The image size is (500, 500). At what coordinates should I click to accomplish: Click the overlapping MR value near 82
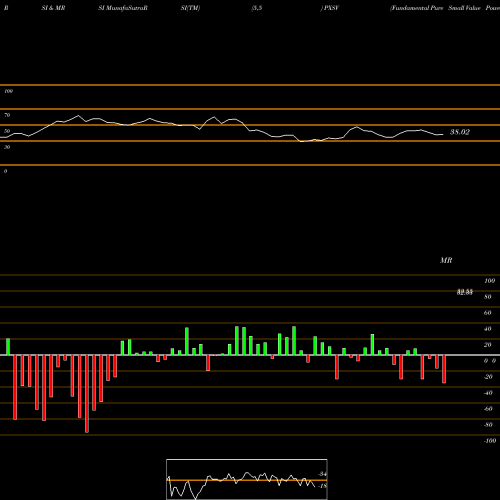pyautogui.click(x=465, y=292)
